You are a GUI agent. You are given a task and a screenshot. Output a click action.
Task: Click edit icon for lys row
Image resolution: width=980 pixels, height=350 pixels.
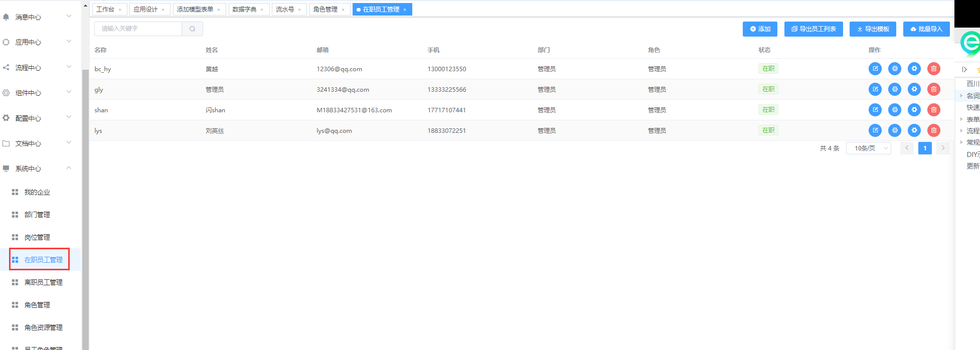pos(875,130)
